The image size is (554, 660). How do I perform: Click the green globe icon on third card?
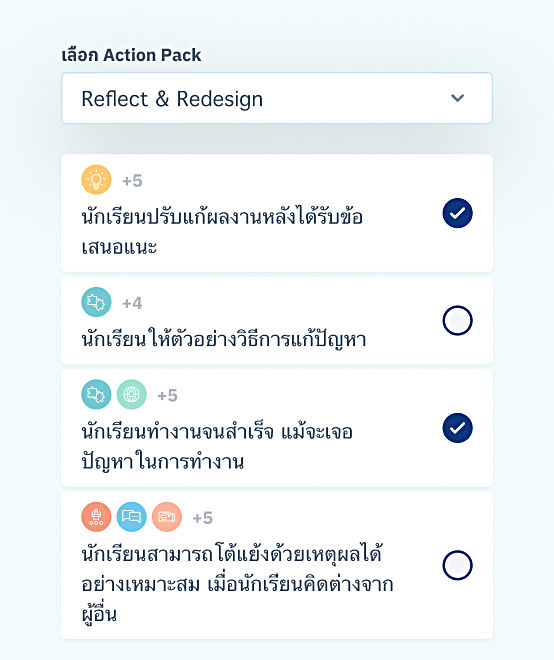[131, 394]
